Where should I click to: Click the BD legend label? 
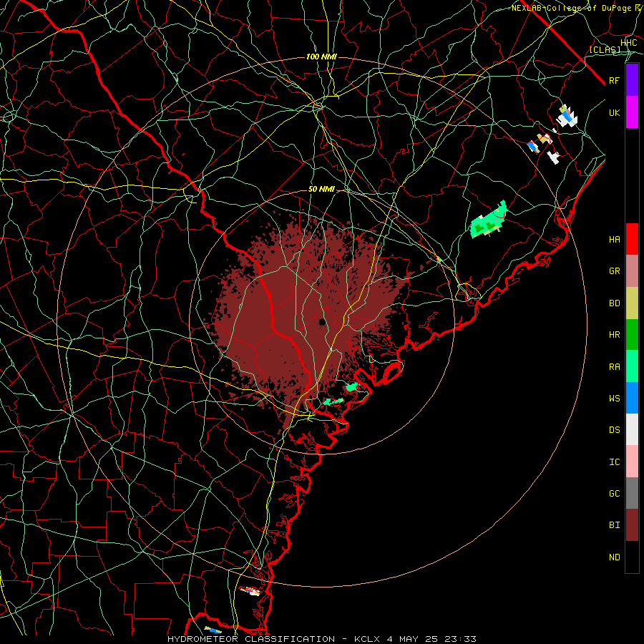click(x=614, y=303)
